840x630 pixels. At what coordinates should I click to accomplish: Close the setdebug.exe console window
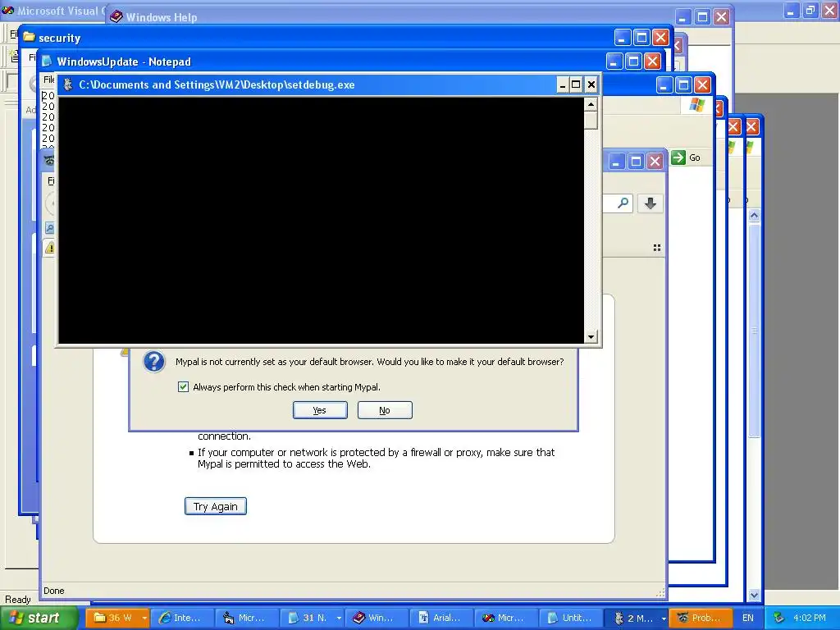[x=591, y=84]
